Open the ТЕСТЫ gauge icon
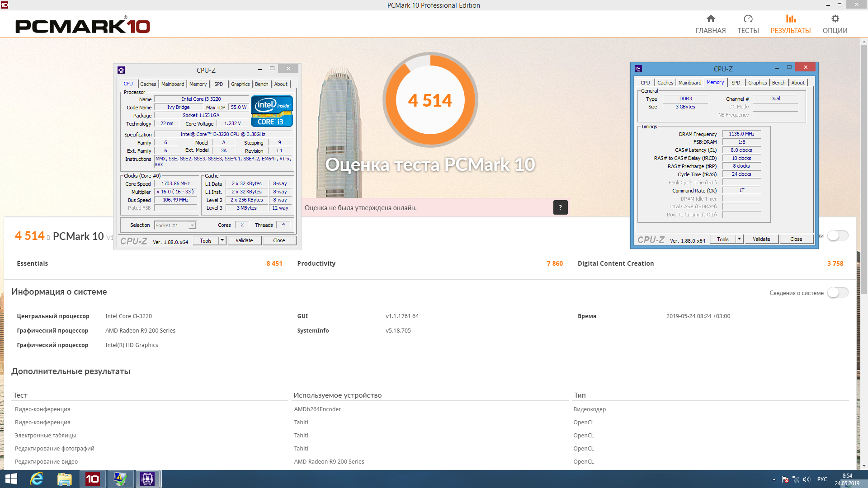 pyautogui.click(x=748, y=19)
